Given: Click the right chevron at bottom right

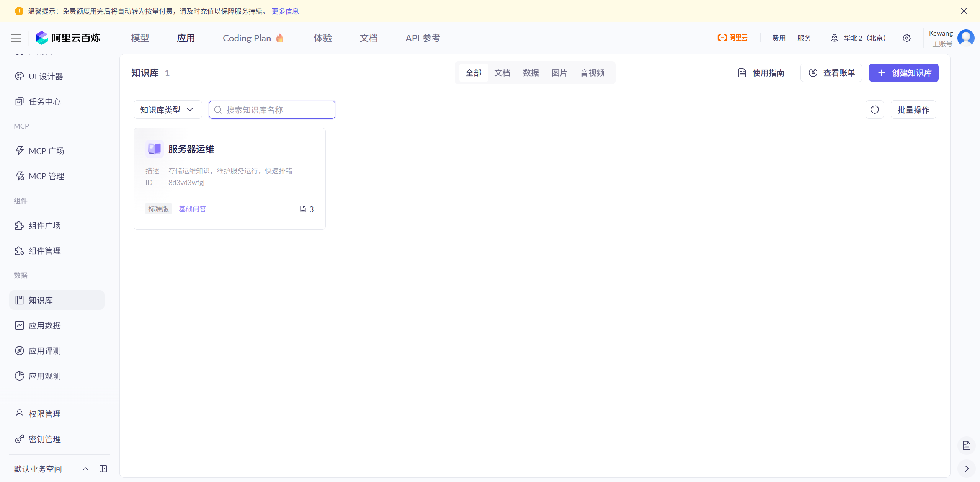Looking at the screenshot, I should pos(967,469).
